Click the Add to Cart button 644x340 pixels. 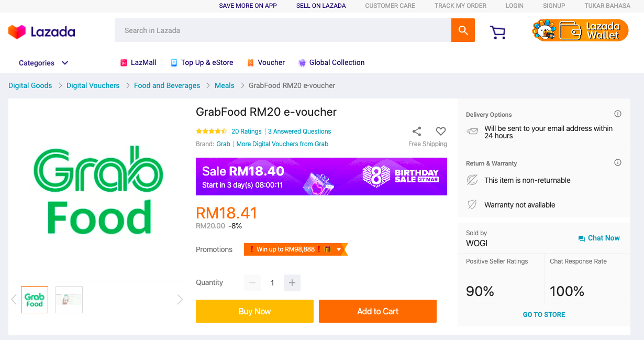point(377,311)
